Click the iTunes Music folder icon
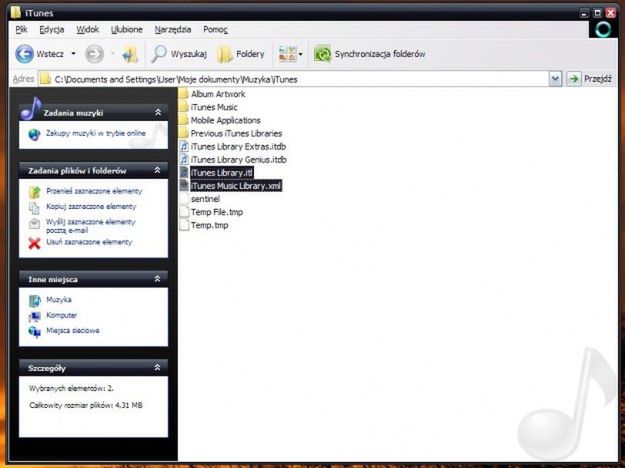Image resolution: width=625 pixels, height=468 pixels. pyautogui.click(x=184, y=107)
